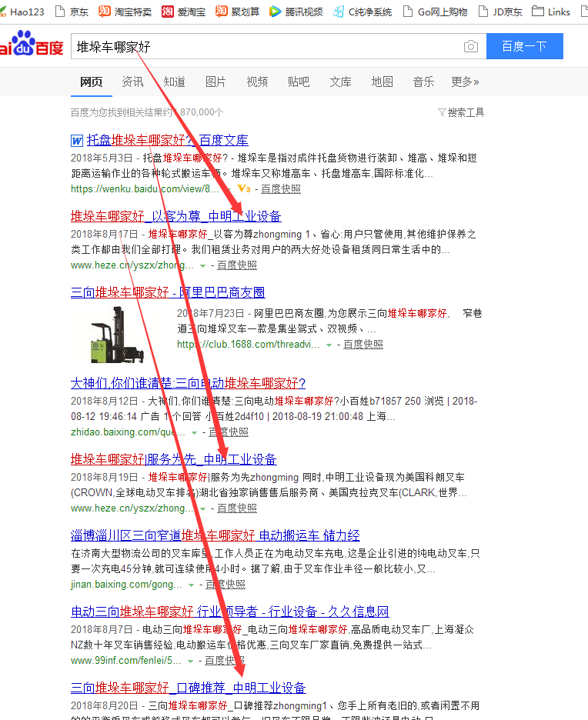Open result 淄博淄川区三向窄道堆垛车哪家好
588x720 pixels.
pyautogui.click(x=215, y=536)
